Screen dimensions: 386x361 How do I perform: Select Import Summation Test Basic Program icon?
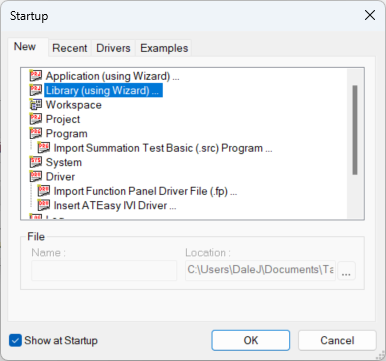pyautogui.click(x=44, y=147)
